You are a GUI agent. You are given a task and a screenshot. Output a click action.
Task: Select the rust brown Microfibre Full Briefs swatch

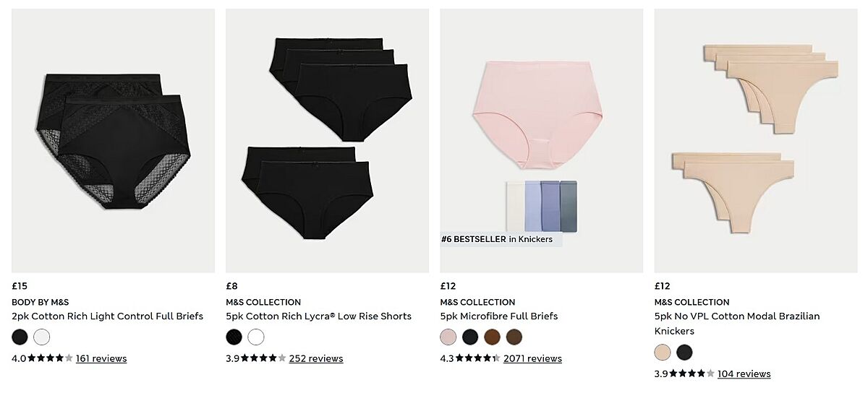[492, 337]
